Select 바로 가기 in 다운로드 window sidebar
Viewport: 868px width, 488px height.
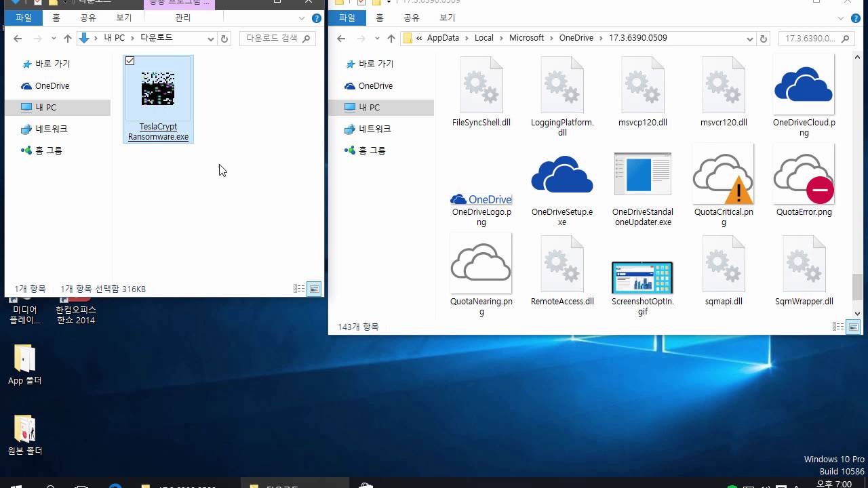(53, 64)
